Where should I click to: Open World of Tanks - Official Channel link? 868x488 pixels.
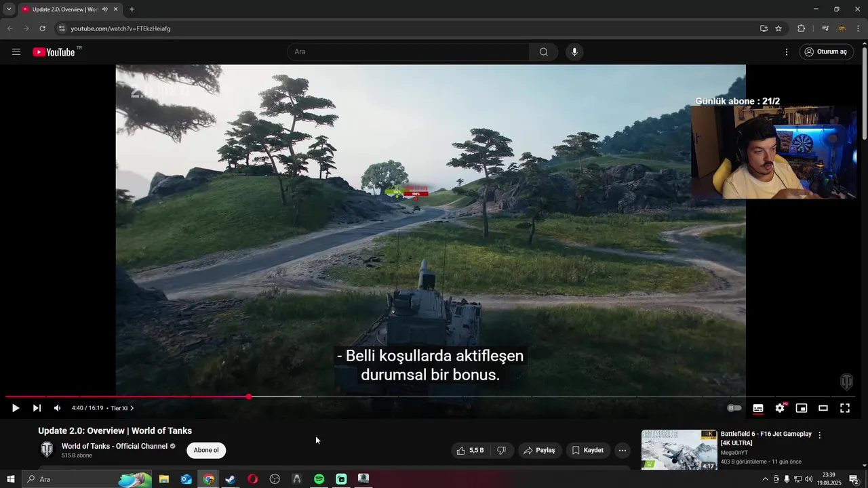click(115, 446)
